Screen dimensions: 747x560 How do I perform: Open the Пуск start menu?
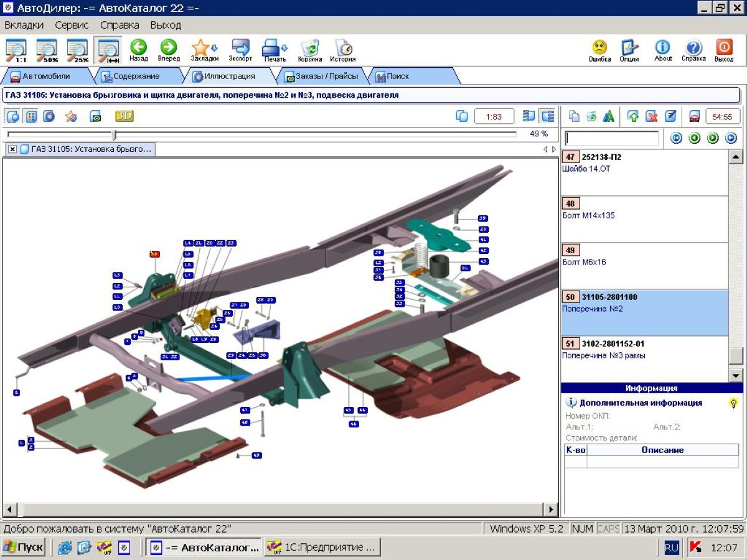[23, 548]
